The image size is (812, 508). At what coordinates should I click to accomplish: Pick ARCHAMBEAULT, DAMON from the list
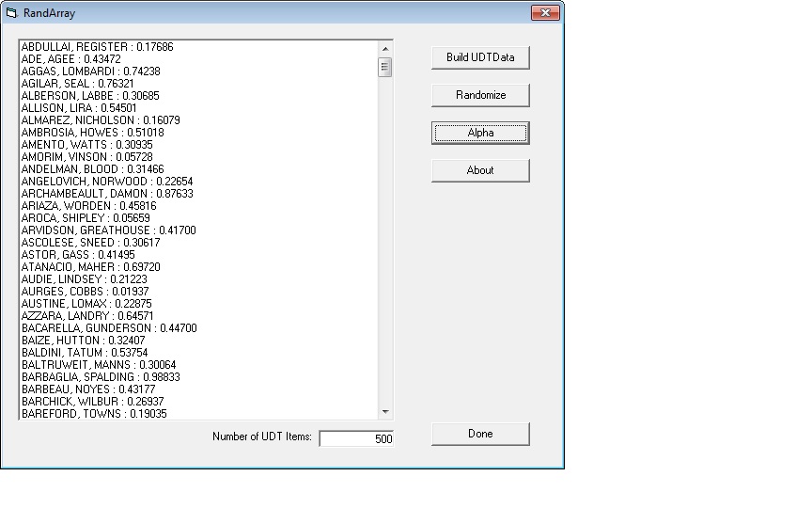pos(107,194)
